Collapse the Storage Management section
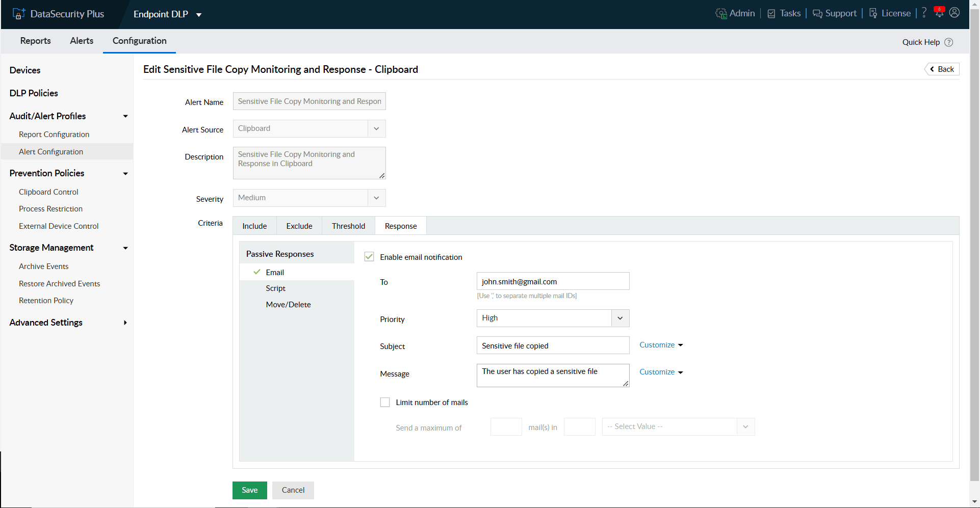The image size is (980, 508). click(125, 248)
